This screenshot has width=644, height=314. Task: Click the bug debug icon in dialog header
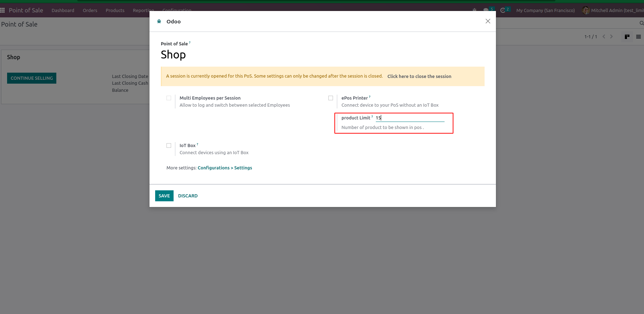(x=159, y=21)
